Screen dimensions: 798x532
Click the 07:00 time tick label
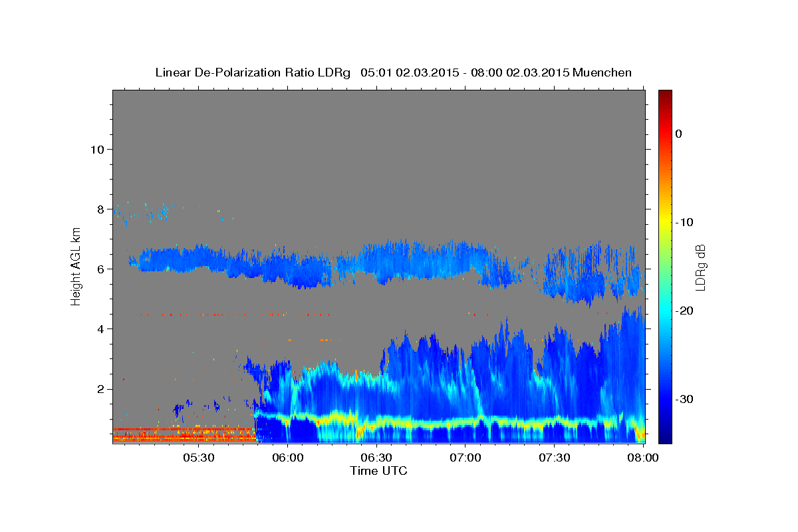465,458
